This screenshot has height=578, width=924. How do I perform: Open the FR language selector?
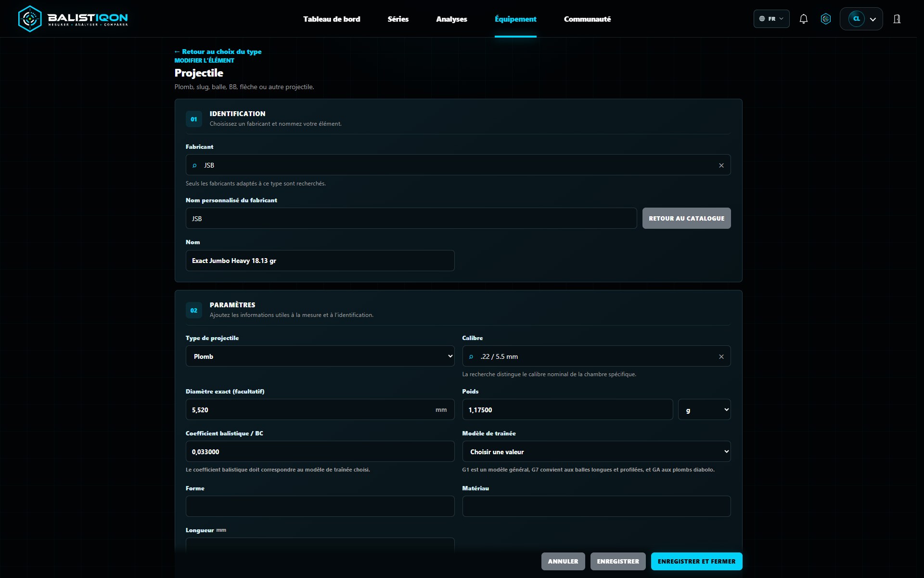(771, 19)
